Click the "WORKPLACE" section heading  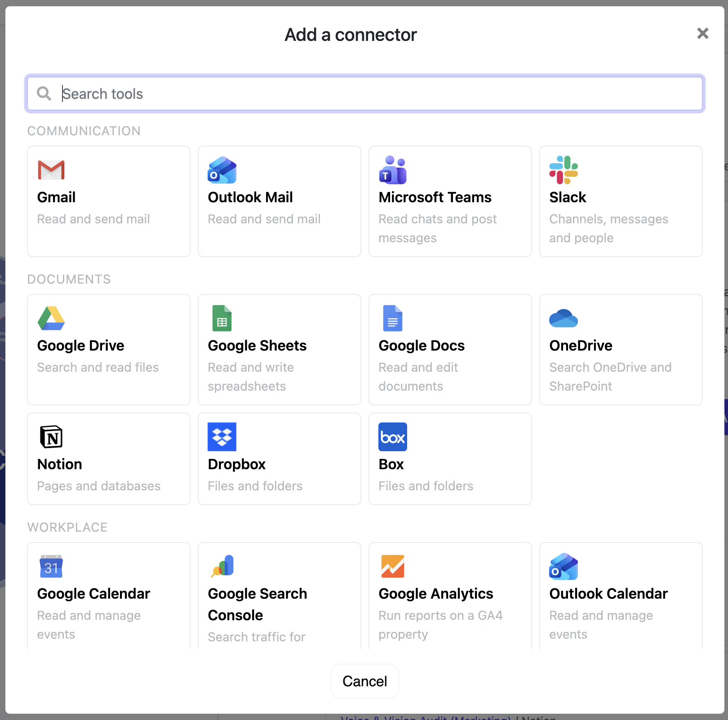[x=67, y=527]
